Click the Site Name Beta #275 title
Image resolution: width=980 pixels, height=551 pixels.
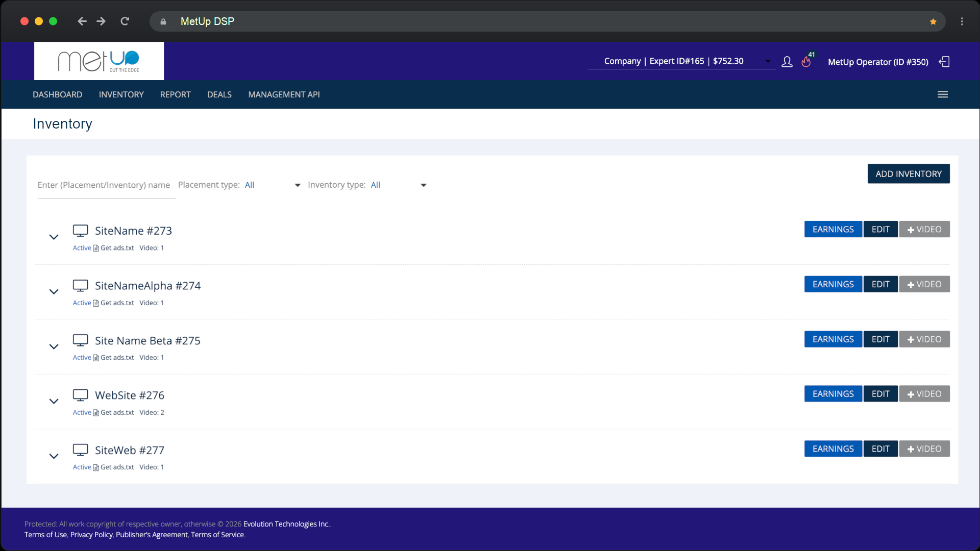[x=148, y=340]
